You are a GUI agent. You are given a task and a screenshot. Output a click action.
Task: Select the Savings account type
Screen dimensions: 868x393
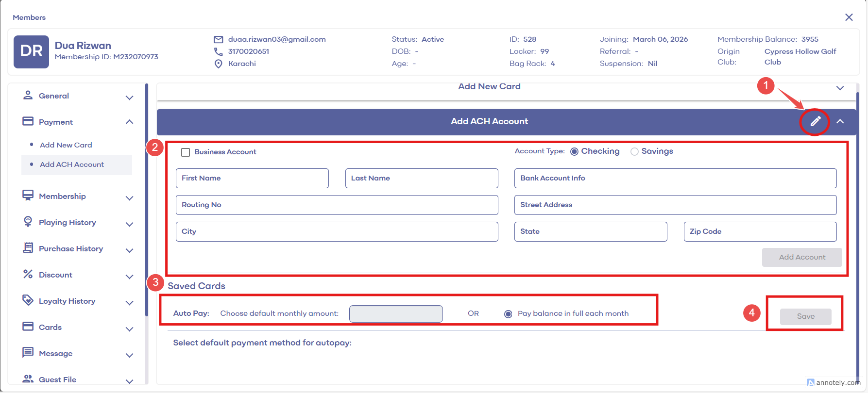click(634, 152)
